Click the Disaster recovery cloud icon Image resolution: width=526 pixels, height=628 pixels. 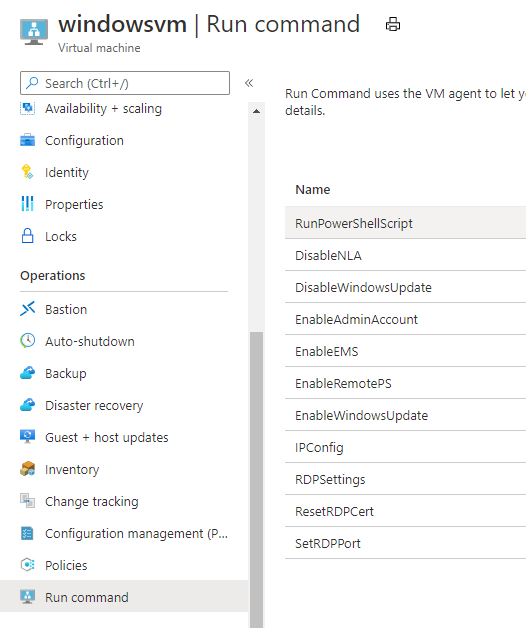tap(28, 405)
